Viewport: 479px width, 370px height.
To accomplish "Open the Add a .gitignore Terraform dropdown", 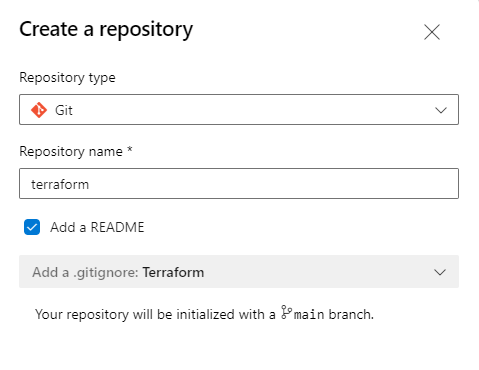I will pos(239,272).
